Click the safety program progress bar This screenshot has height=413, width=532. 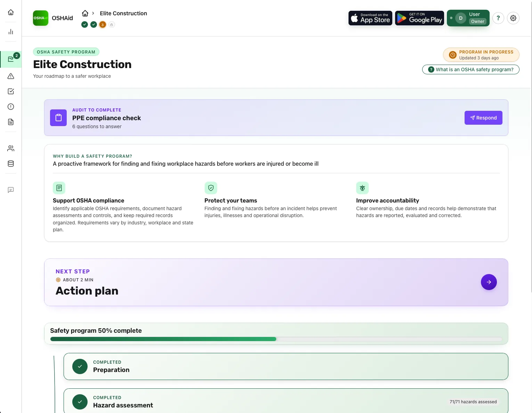276,339
